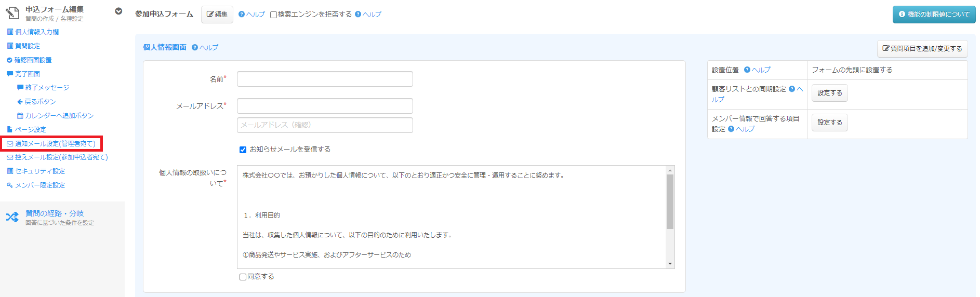Viewport: 980px width, 297px height.
Task: Uncheck お知らせメールを受信する checkbox
Action: pyautogui.click(x=243, y=150)
